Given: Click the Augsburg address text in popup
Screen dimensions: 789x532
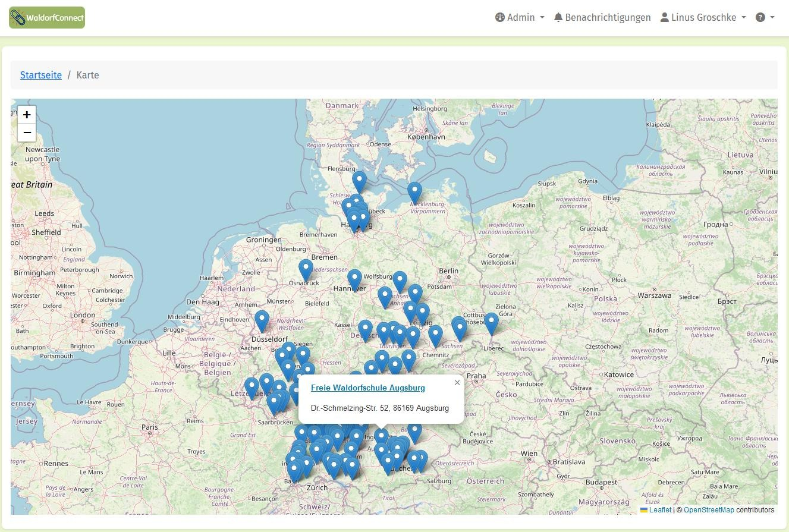Looking at the screenshot, I should tap(380, 408).
